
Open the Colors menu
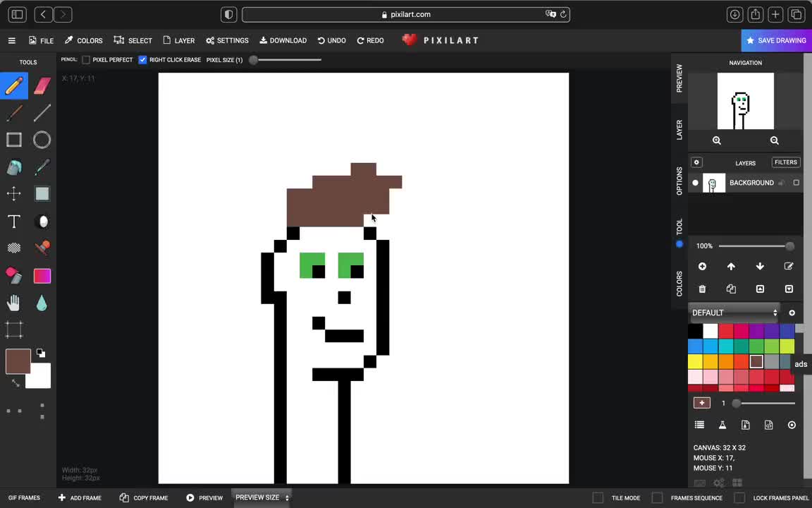coord(83,40)
